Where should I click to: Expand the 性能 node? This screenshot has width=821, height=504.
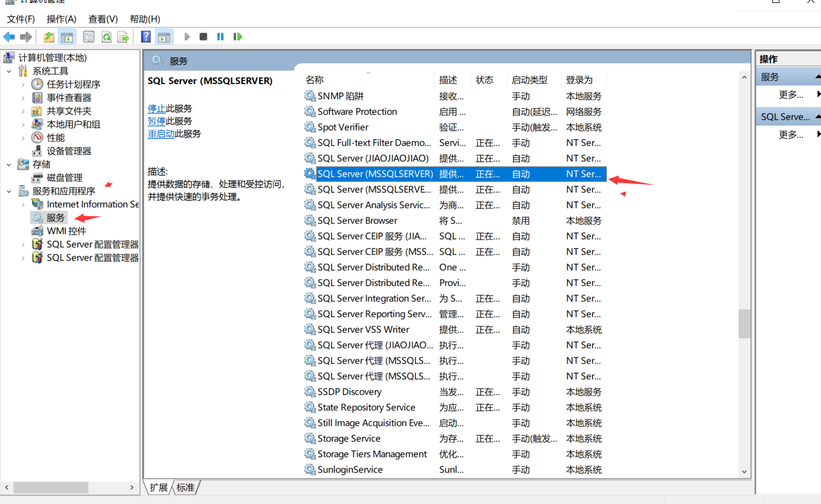[x=23, y=138]
